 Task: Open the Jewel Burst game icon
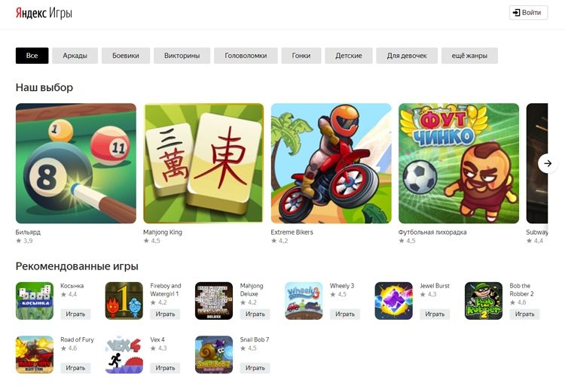pyautogui.click(x=393, y=300)
